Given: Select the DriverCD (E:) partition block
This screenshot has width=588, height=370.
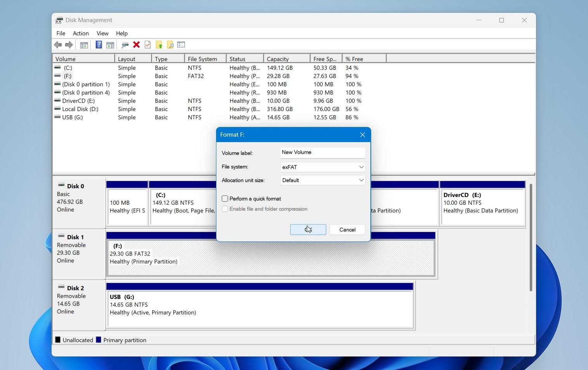Looking at the screenshot, I should click(483, 207).
